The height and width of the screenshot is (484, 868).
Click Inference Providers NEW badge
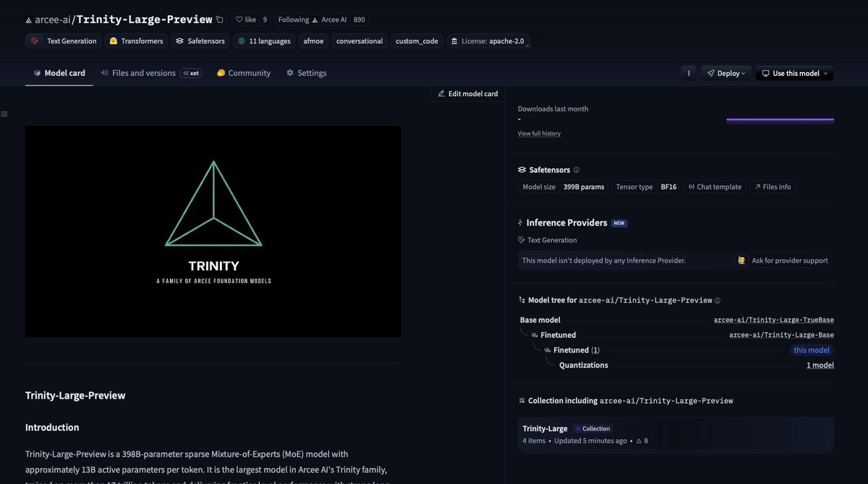619,223
